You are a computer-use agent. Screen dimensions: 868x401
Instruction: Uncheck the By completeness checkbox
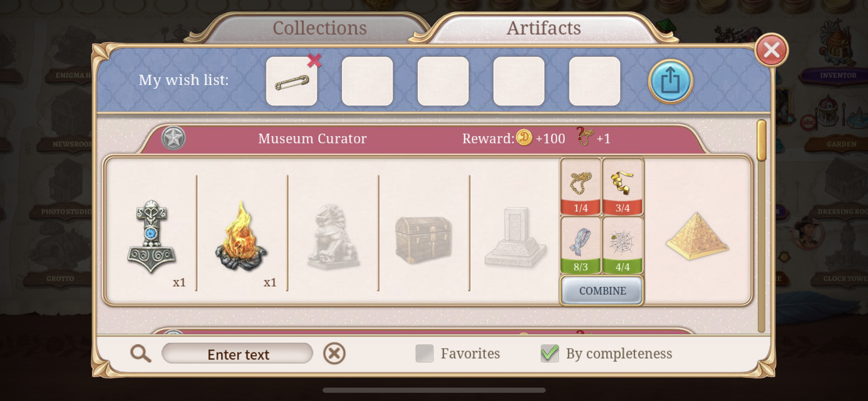(550, 353)
